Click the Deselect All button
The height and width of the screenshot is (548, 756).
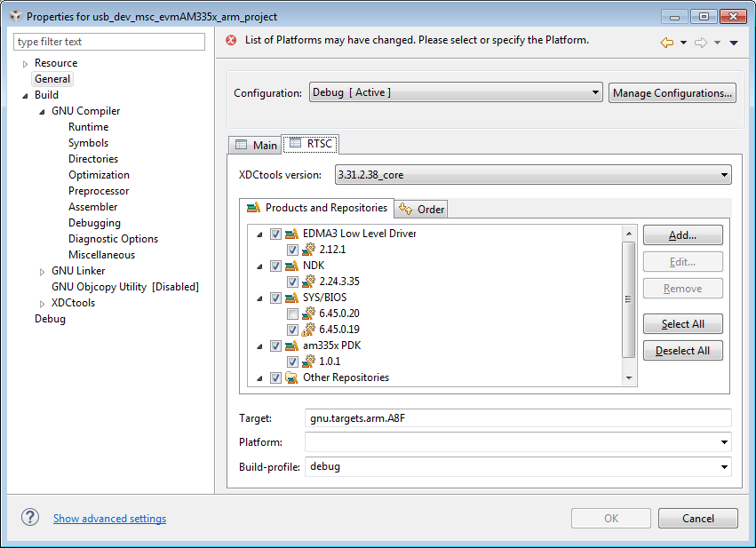point(683,351)
